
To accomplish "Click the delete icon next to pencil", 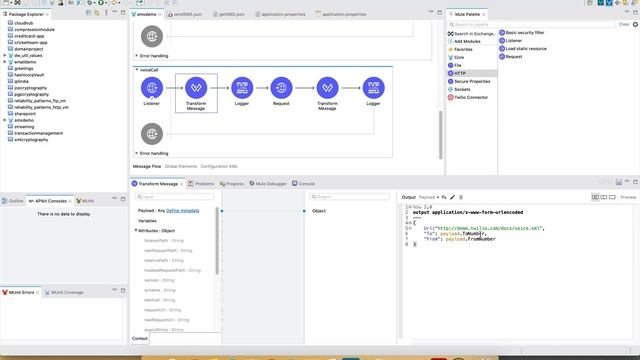I will tap(461, 198).
